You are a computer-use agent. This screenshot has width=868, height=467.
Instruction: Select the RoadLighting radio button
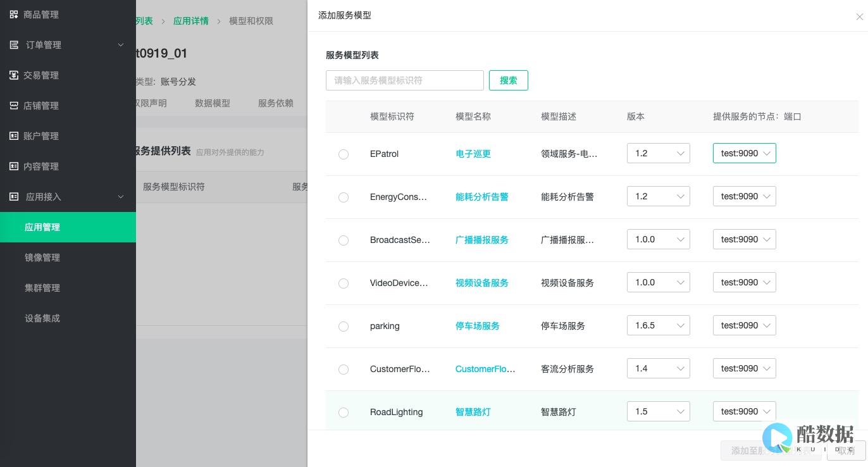(344, 412)
